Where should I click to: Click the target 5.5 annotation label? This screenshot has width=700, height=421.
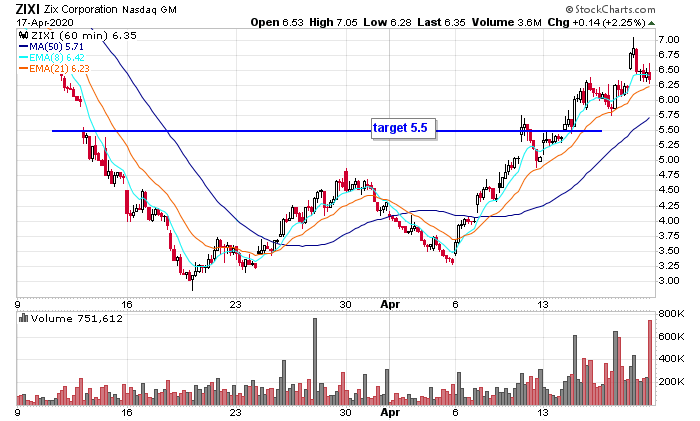click(x=403, y=129)
